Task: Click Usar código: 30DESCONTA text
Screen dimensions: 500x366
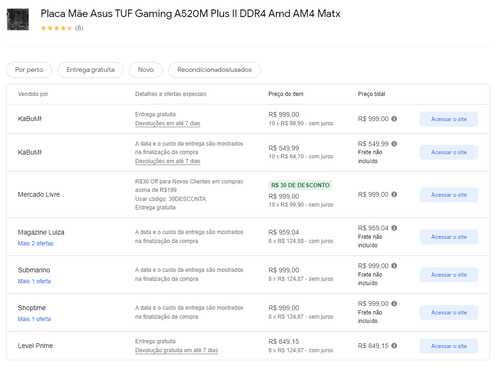Action: tap(170, 199)
